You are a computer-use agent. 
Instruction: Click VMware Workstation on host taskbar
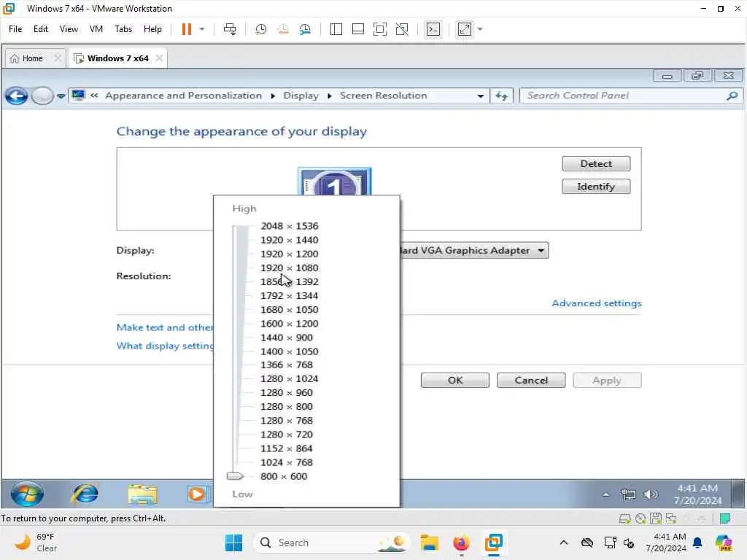(494, 542)
